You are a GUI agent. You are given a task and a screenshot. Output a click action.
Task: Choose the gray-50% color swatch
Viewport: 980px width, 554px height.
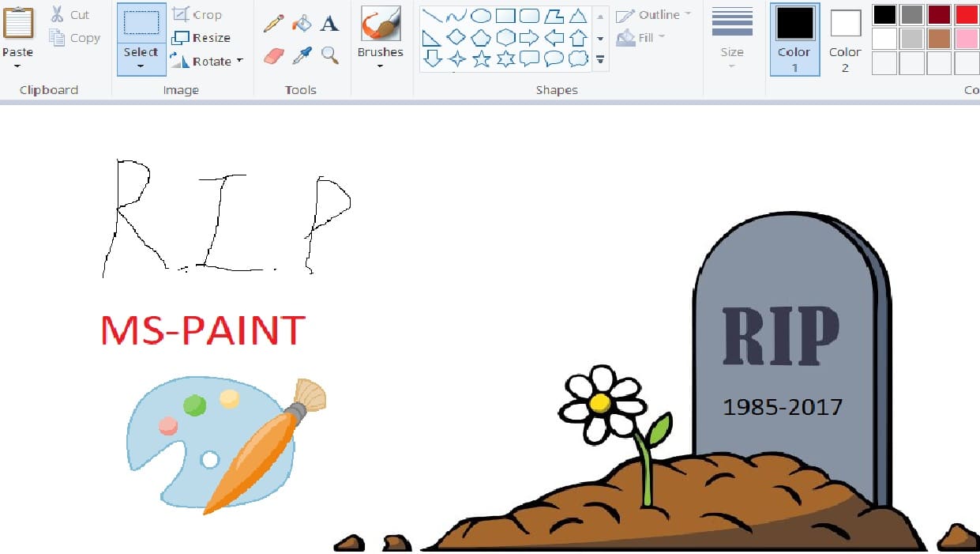912,14
